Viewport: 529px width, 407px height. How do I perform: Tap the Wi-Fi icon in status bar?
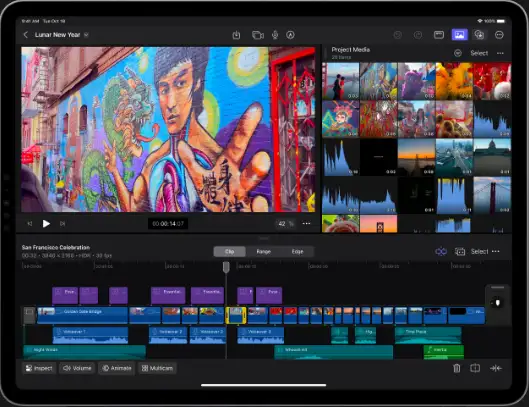pyautogui.click(x=480, y=21)
